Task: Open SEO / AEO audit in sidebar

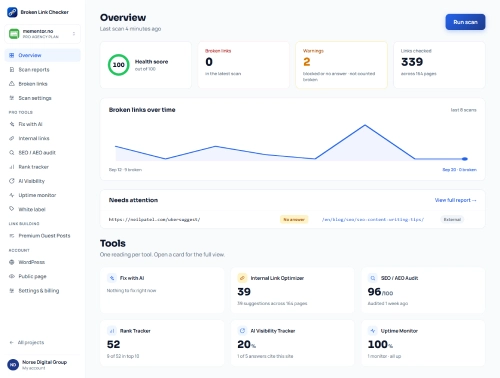Action: point(42,153)
